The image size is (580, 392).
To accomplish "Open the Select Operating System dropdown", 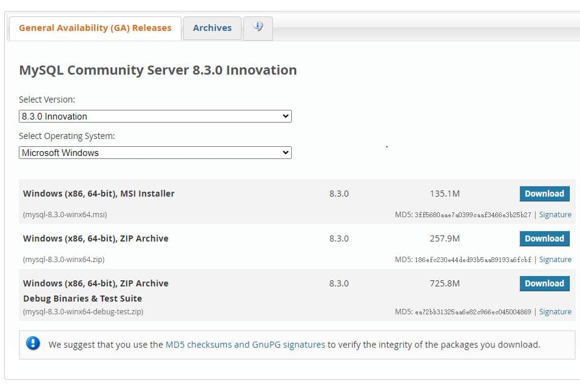I will (x=155, y=153).
